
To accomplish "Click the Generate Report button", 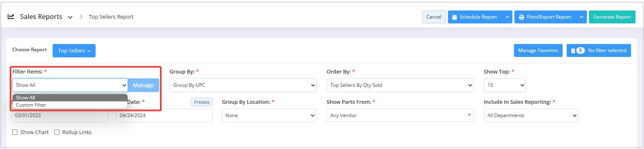I will [x=612, y=17].
